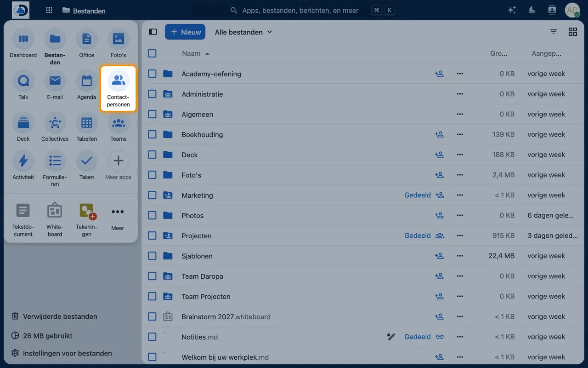This screenshot has height=368, width=588.
Task: Create new Tekeningen drawing
Action: click(86, 219)
